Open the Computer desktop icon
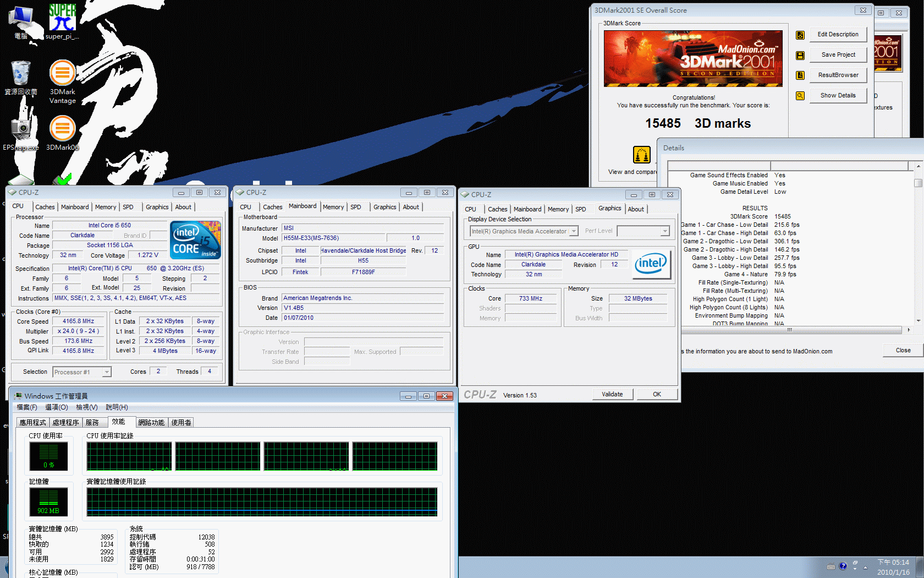The height and width of the screenshot is (578, 924). (x=21, y=22)
